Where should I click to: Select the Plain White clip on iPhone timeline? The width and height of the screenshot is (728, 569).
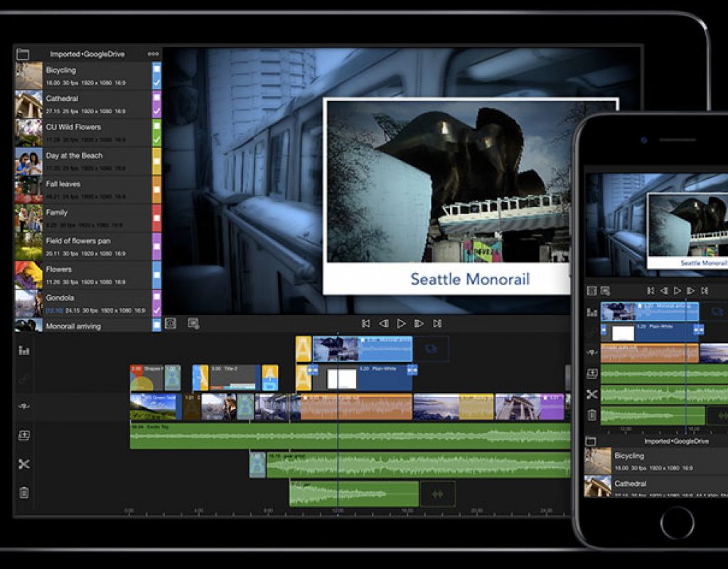pyautogui.click(x=650, y=333)
